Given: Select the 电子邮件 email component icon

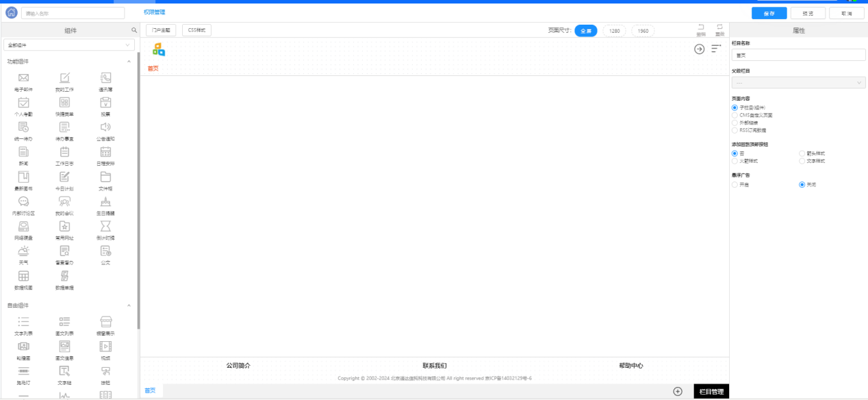Looking at the screenshot, I should 23,78.
